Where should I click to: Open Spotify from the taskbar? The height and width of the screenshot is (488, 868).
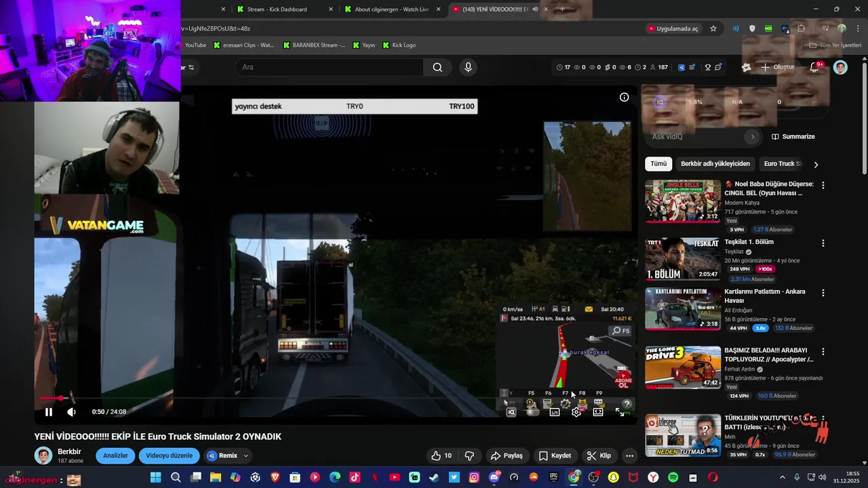[x=673, y=478]
